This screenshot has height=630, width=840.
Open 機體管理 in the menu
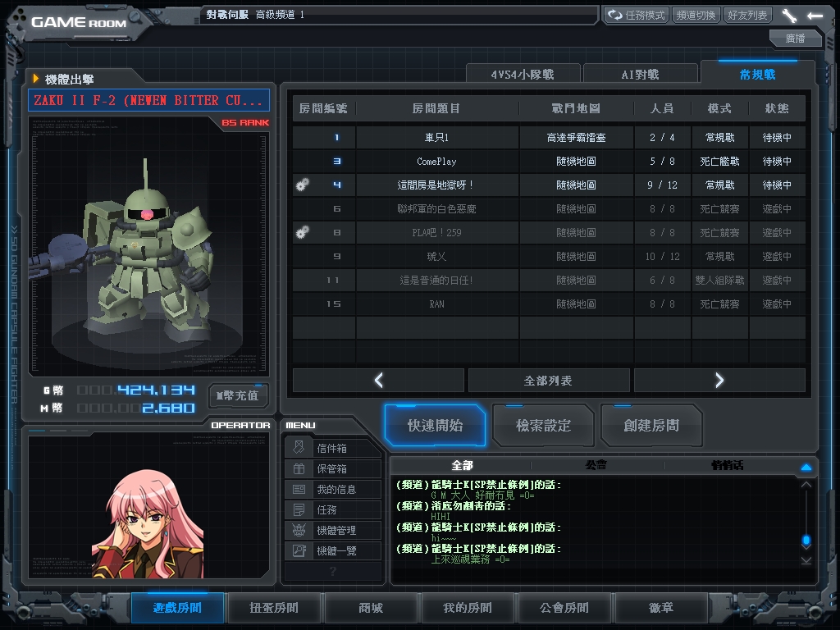(333, 530)
